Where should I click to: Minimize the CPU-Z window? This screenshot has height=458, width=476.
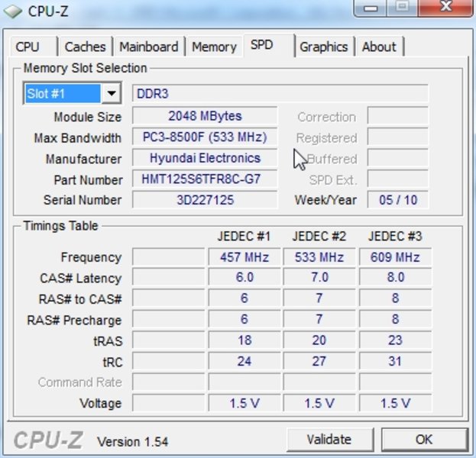click(371, 8)
